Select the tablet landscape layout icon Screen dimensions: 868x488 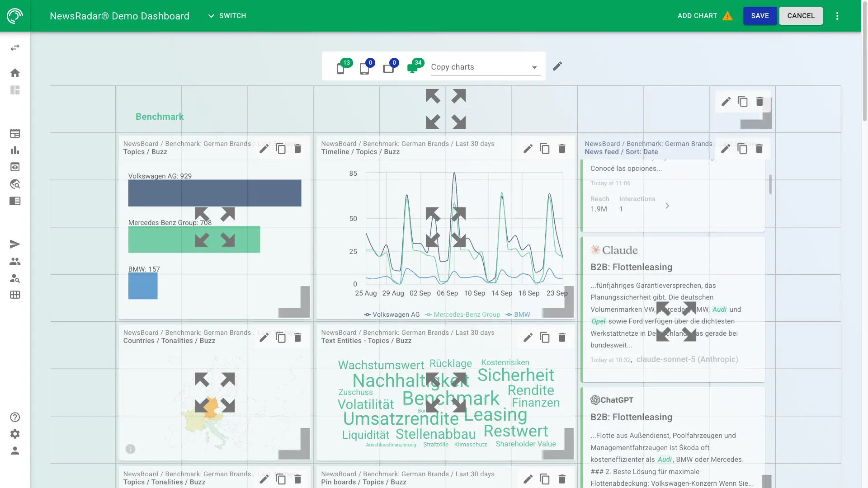pyautogui.click(x=388, y=68)
